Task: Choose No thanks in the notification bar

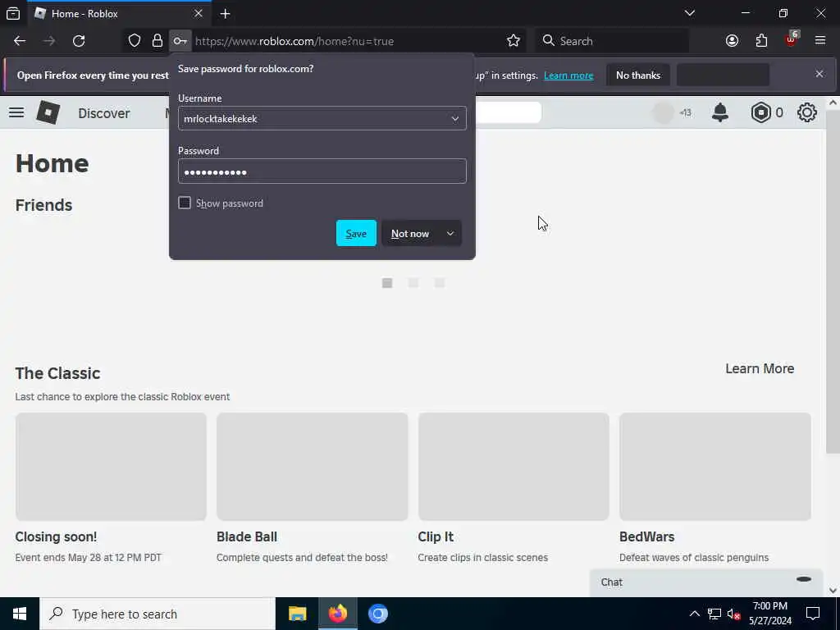Action: pos(638,75)
